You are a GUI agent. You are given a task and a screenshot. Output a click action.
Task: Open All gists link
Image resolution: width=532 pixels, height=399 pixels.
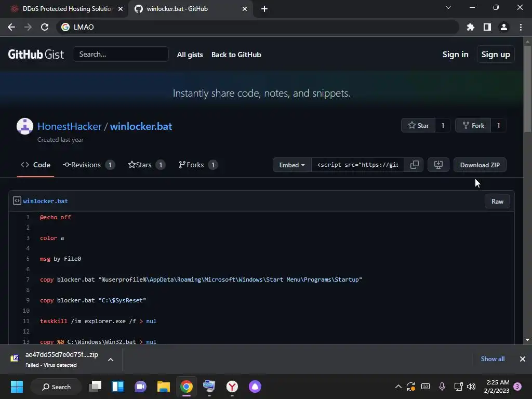pos(190,55)
